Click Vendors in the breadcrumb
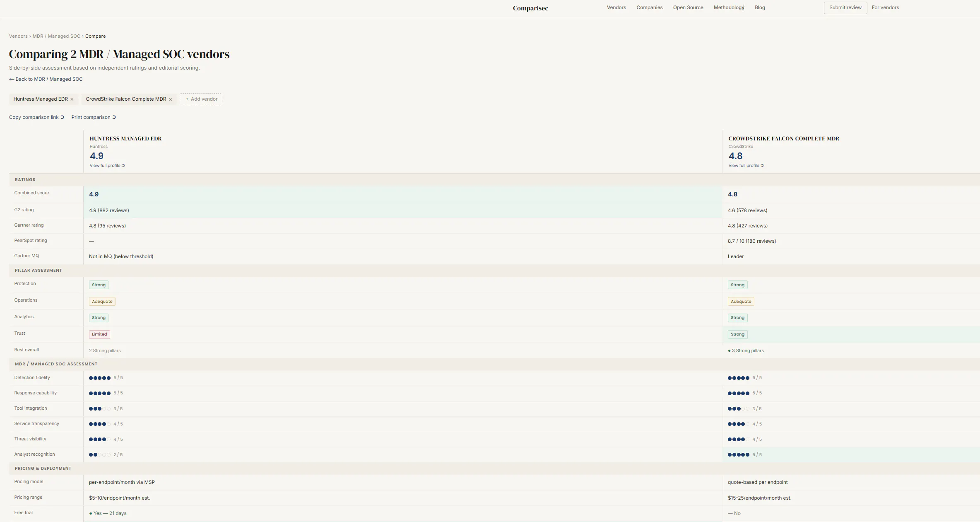Screen dimensions: 980x522 (18, 36)
